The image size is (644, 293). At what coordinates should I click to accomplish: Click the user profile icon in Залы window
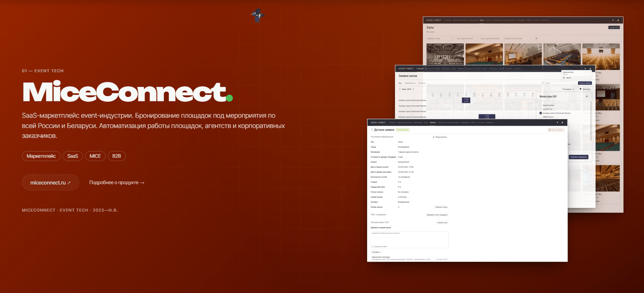tap(618, 20)
